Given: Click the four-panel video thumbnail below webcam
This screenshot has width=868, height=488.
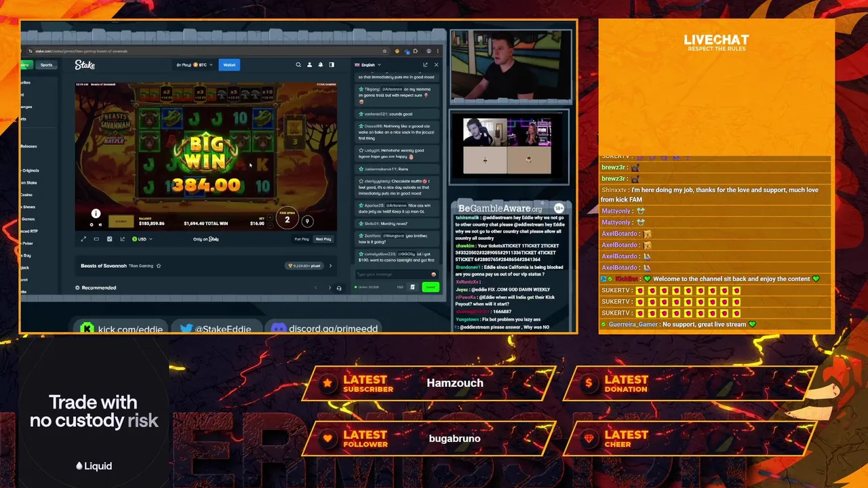Looking at the screenshot, I should (507, 146).
